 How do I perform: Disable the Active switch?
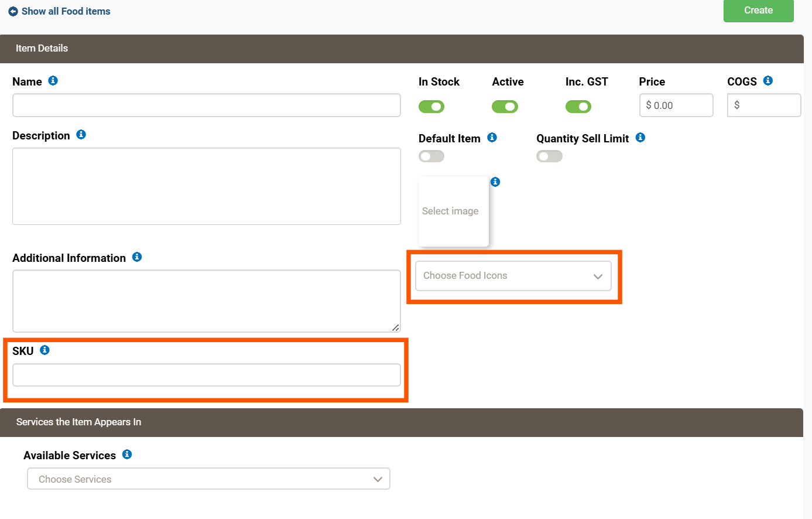click(x=505, y=107)
